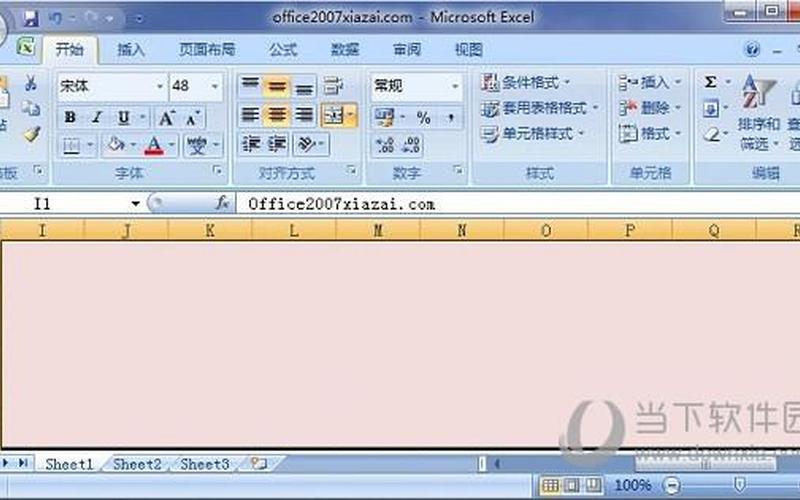This screenshot has width=800, height=500.
Task: Align text left horizontally
Action: (x=250, y=115)
